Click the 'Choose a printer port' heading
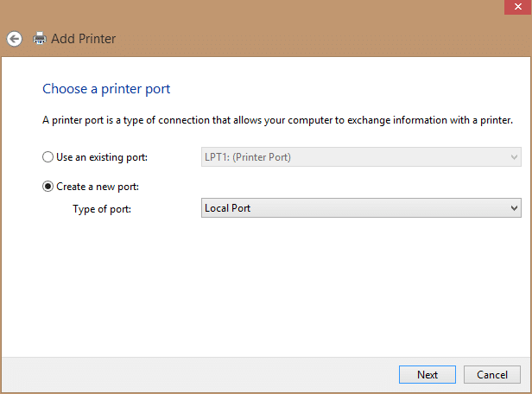 click(106, 89)
